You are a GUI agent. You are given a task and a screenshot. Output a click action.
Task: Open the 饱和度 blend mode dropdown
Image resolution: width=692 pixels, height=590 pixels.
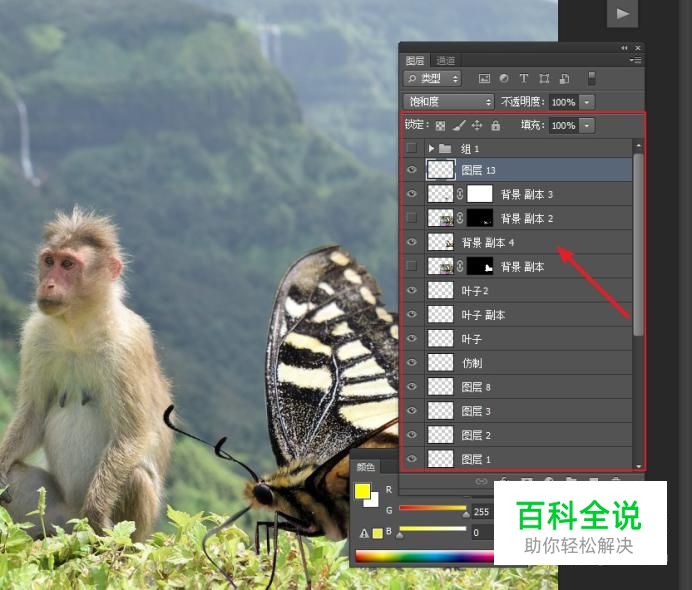(x=448, y=102)
